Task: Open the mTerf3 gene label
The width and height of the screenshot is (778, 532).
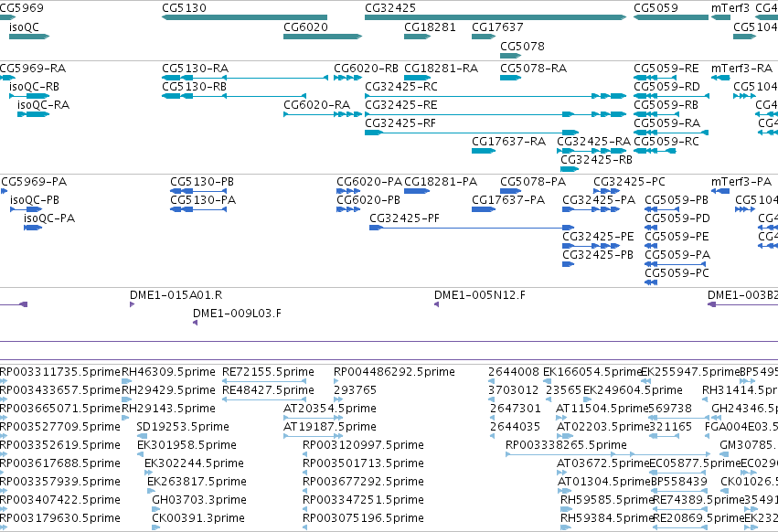Action: click(730, 8)
